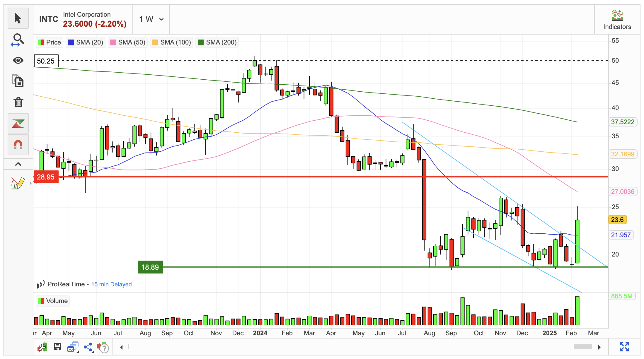Screen dimensions: 644x359
Task: Click the 2024 label on the time axis
Action: click(260, 333)
